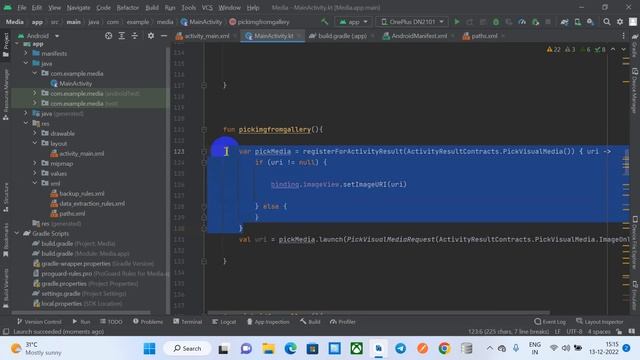
Task: Open the File menu
Action: (x=22, y=8)
